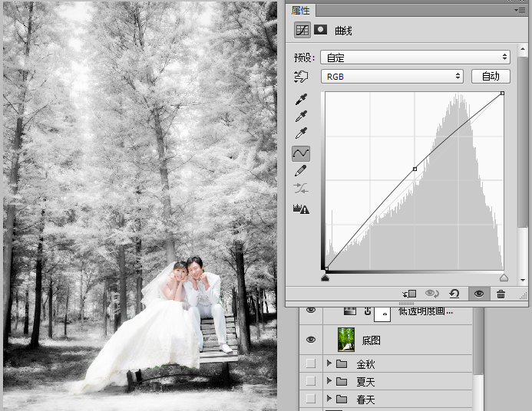The height and width of the screenshot is (411, 532).
Task: Select the edit points curve tool
Action: click(x=301, y=153)
